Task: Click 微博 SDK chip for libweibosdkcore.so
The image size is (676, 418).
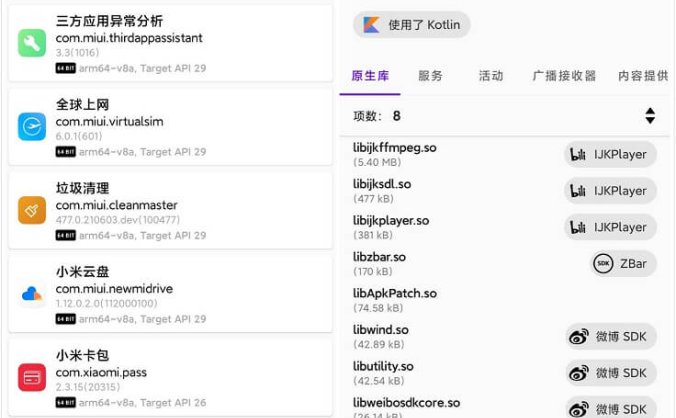Action: pyautogui.click(x=611, y=409)
